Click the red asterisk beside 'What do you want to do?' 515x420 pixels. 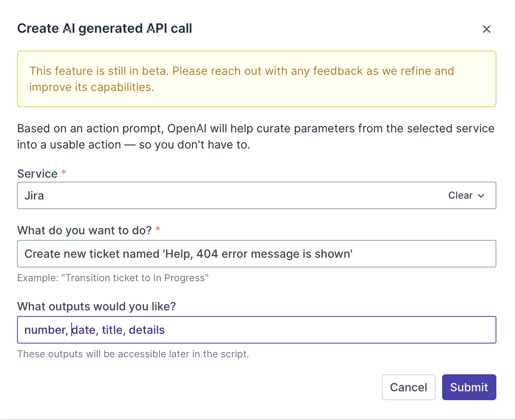158,229
